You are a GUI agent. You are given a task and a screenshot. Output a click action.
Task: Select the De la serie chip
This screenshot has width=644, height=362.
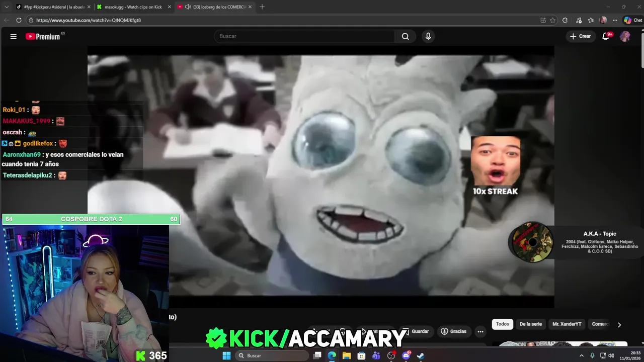click(x=531, y=324)
